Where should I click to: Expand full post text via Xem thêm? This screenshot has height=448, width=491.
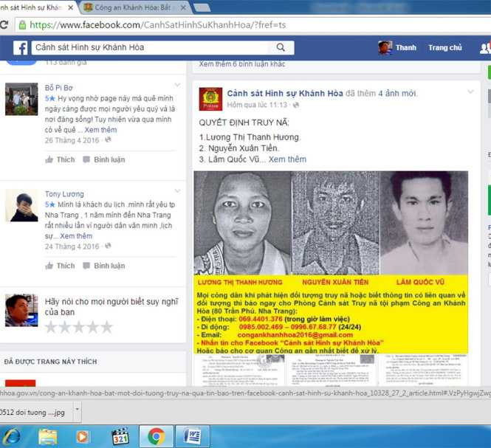click(x=287, y=159)
